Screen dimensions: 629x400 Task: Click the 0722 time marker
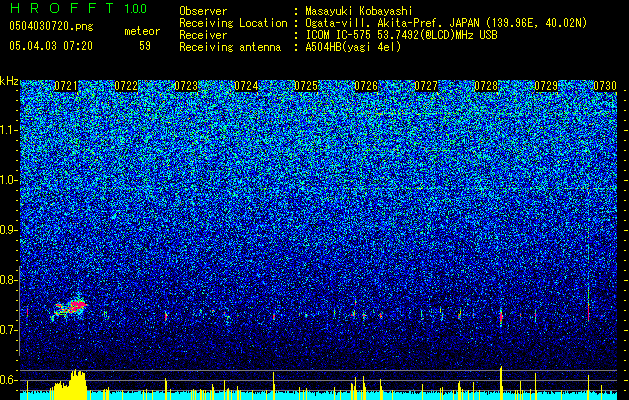point(126,86)
